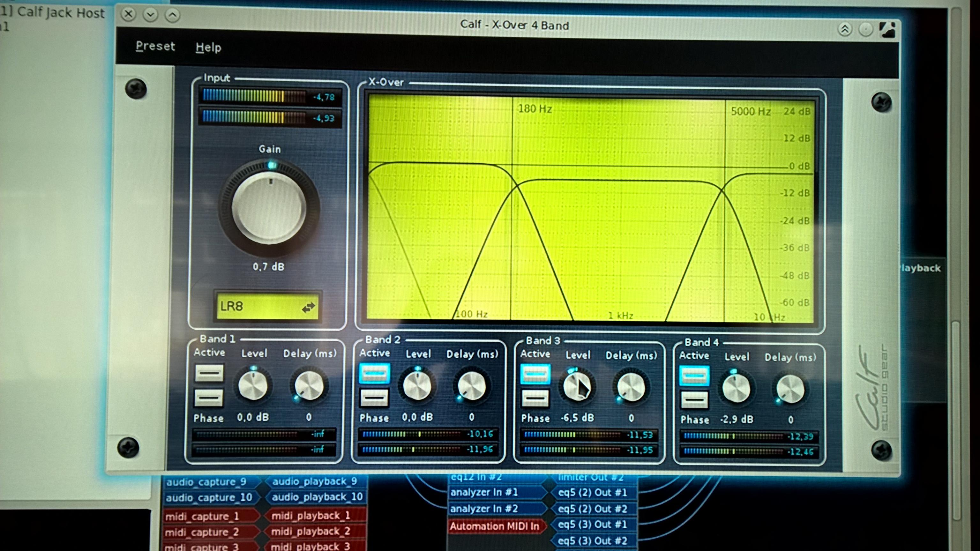Click the down-chevron minimize icon in title bar
The height and width of the screenshot is (551, 980).
coord(151,15)
